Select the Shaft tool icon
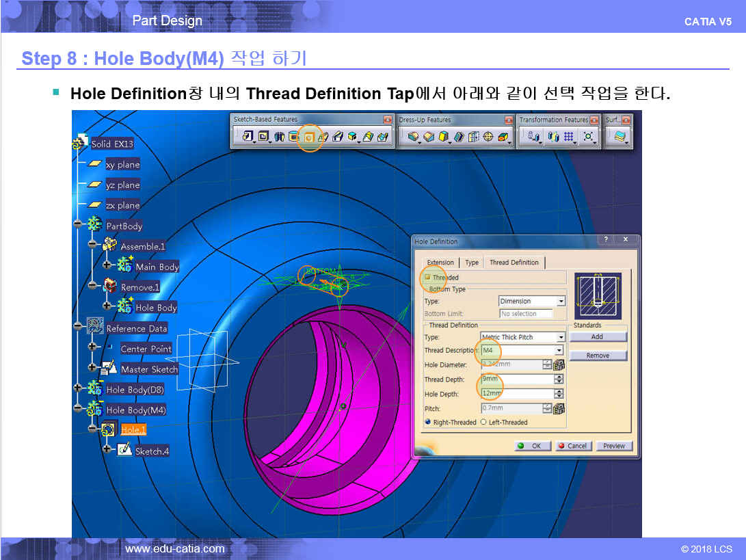The width and height of the screenshot is (746, 560). point(279,137)
